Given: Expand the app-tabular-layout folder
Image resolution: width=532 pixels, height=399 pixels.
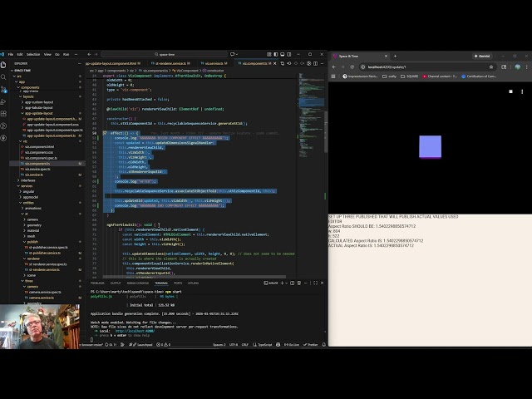Looking at the screenshot, I should (39, 107).
